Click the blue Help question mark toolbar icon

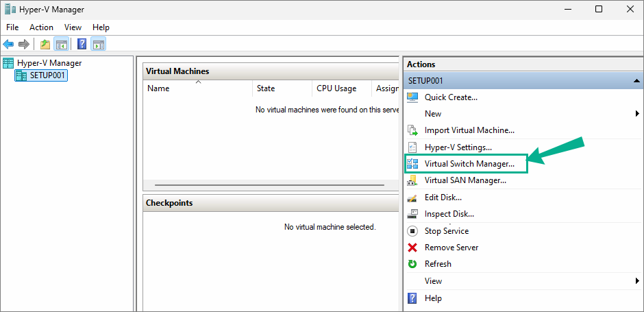click(x=82, y=44)
